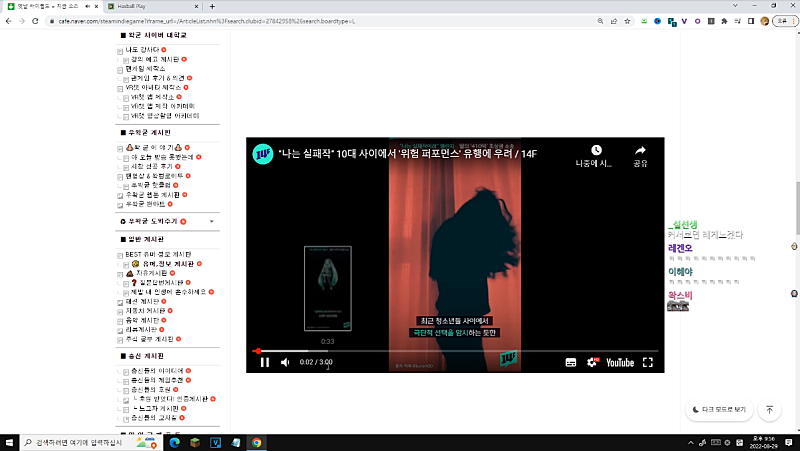Open the taskbar notification center
This screenshot has width=800, height=451.
(789, 442)
